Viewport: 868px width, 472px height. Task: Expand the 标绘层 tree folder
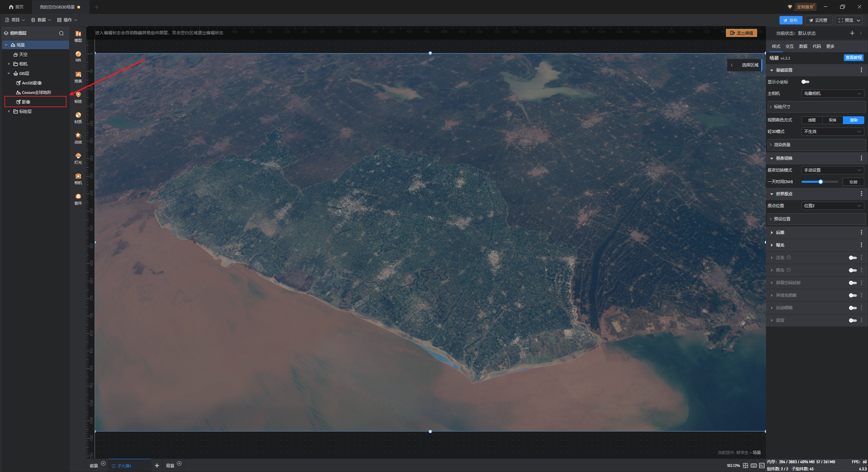[9, 111]
